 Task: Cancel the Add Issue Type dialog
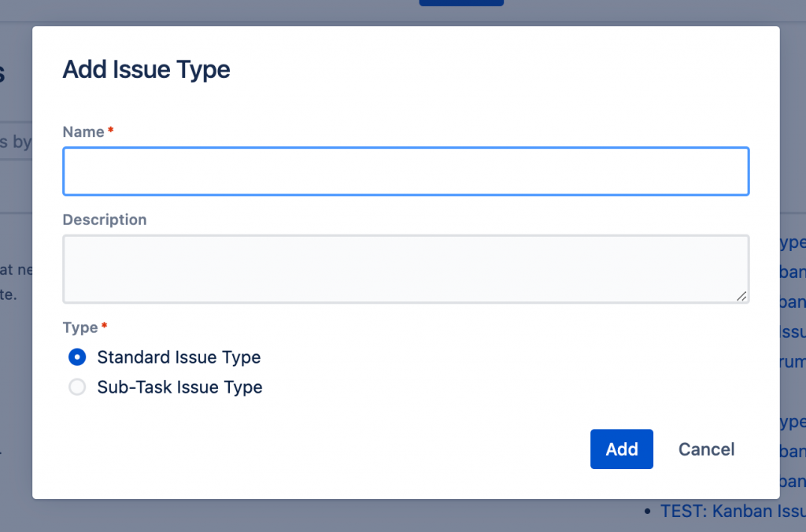(x=706, y=449)
